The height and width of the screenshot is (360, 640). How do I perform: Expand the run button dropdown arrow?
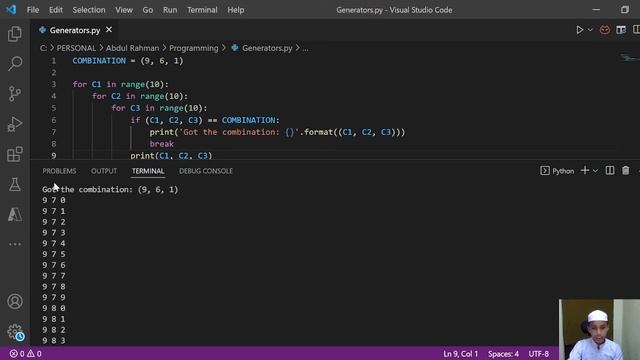click(590, 30)
